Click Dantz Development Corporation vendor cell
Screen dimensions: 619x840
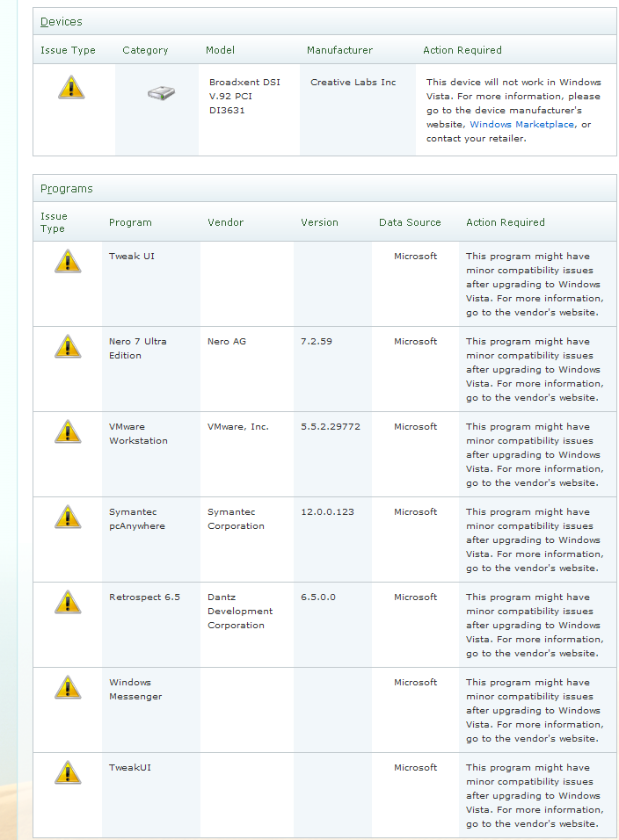tap(240, 611)
